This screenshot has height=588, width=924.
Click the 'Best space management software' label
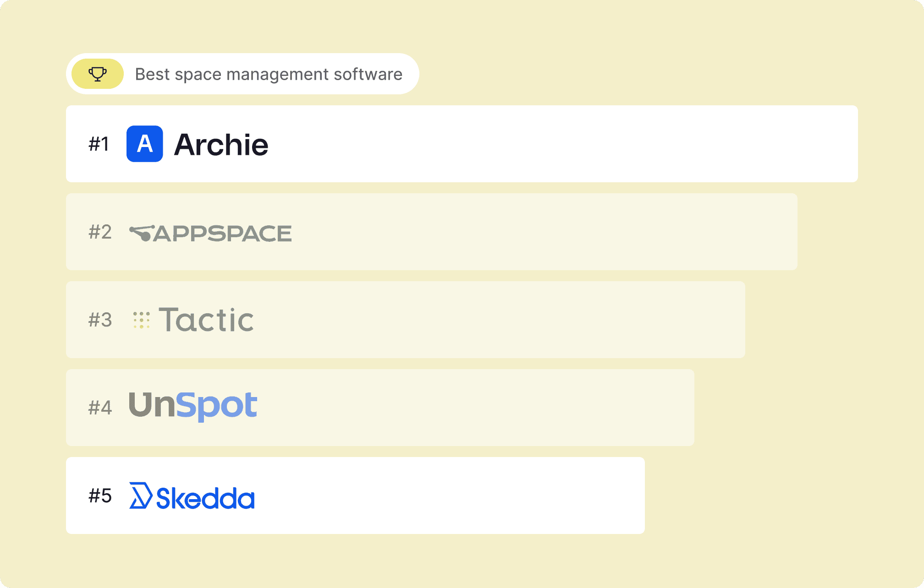(269, 74)
